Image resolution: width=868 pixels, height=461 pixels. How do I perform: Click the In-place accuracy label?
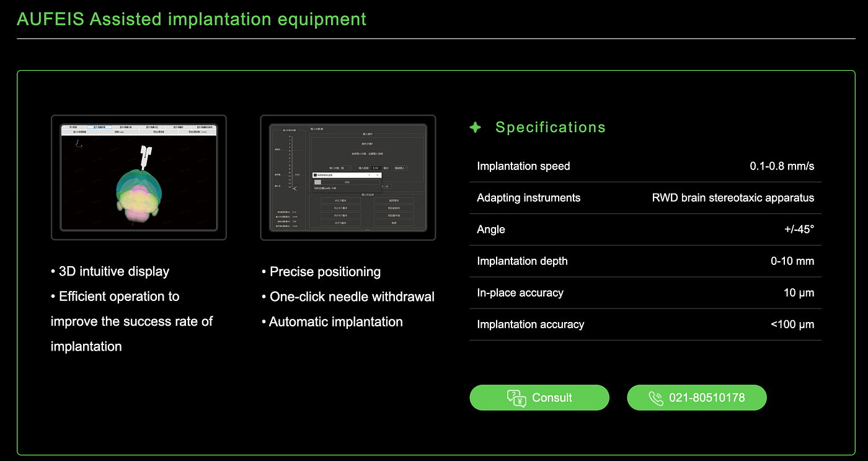(520, 293)
